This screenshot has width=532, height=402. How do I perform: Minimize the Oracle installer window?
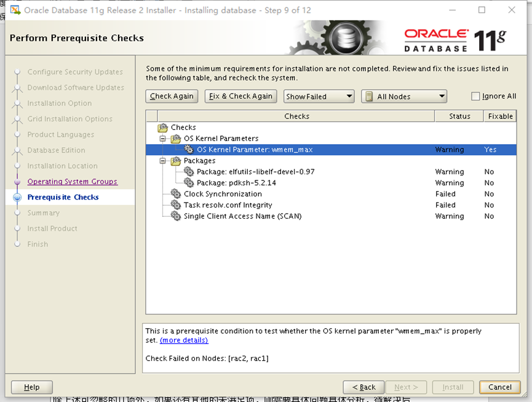(452, 10)
